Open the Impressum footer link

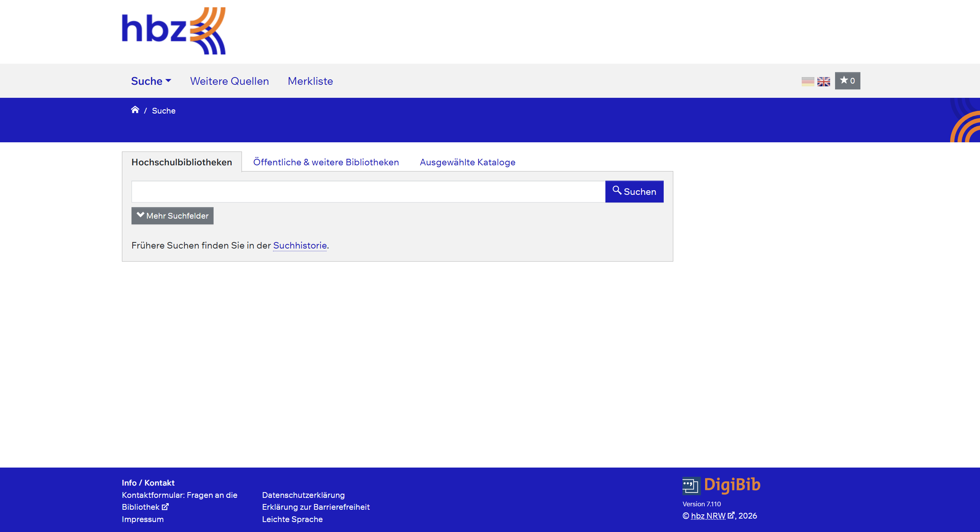[143, 519]
